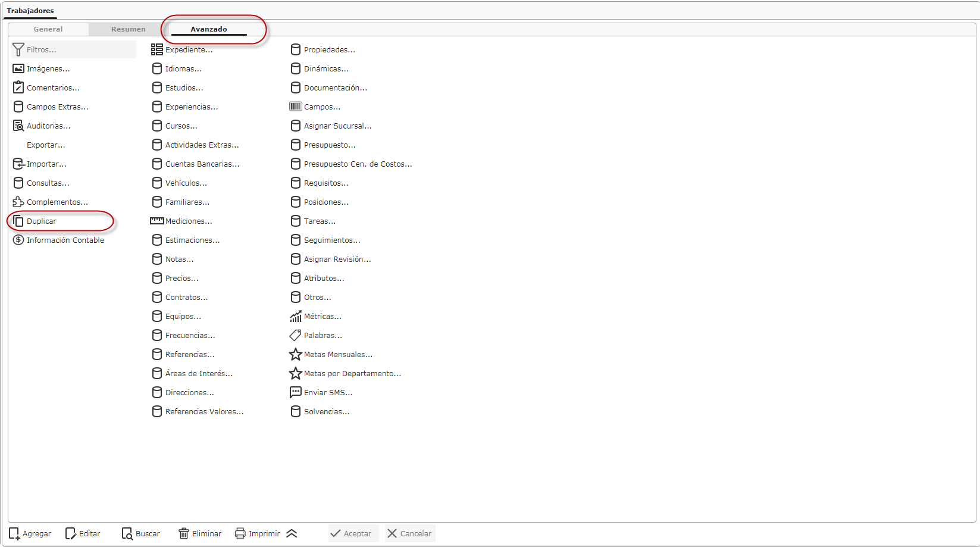The height and width of the screenshot is (547, 980).
Task: Click the Solvencias database icon
Action: [x=296, y=411]
